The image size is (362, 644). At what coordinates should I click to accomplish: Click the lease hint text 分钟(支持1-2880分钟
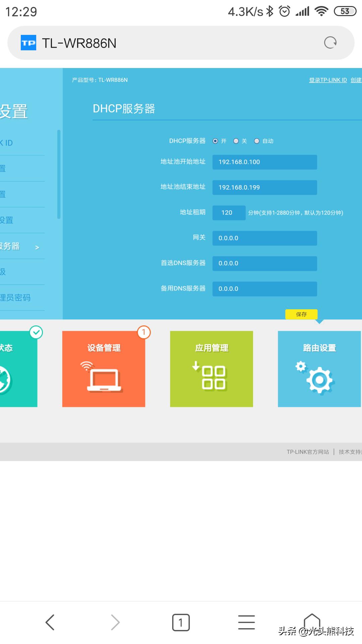tap(296, 213)
